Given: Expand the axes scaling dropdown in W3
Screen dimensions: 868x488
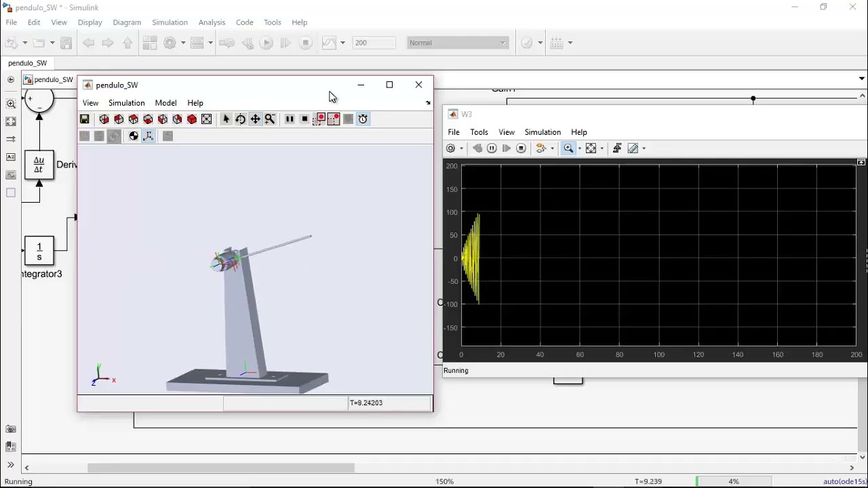Looking at the screenshot, I should click(601, 148).
